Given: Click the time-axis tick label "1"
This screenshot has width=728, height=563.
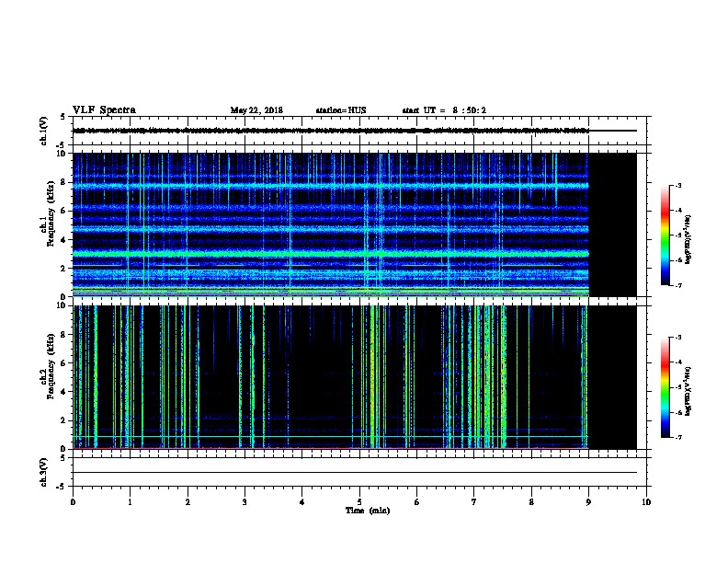Looking at the screenshot, I should [x=130, y=502].
